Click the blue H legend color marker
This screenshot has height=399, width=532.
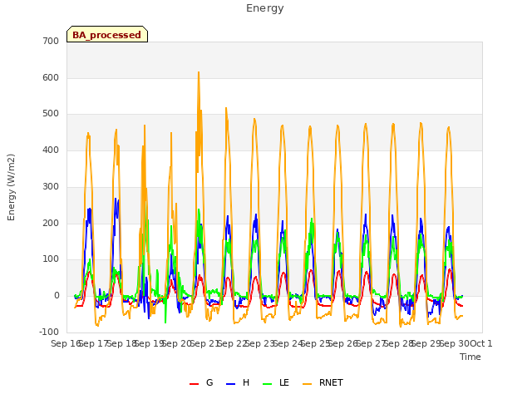click(x=231, y=384)
